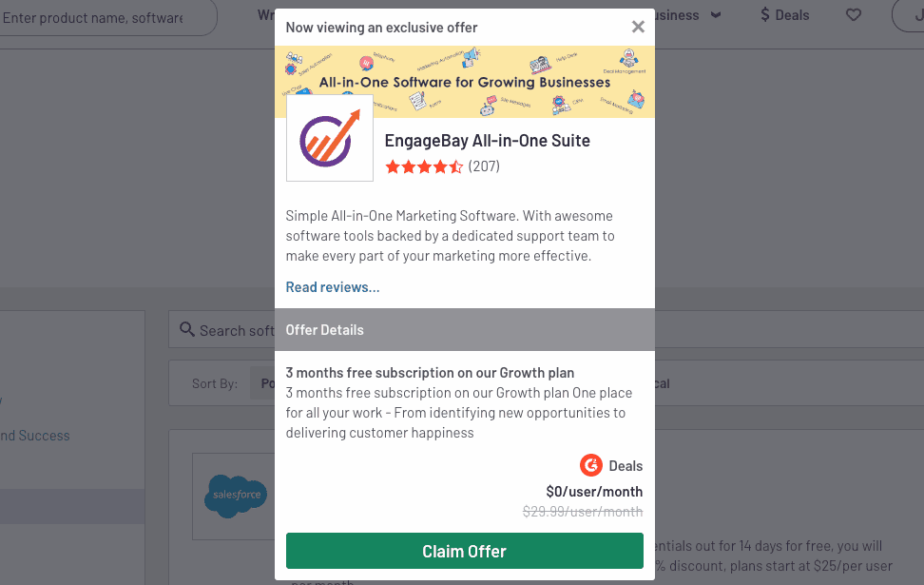Viewport: 924px width, 585px height.
Task: Click the star rating for EngageBay
Action: (x=424, y=166)
